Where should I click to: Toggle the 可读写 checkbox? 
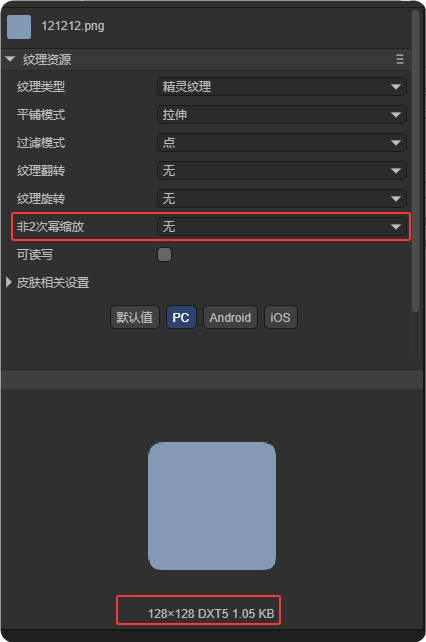(164, 254)
